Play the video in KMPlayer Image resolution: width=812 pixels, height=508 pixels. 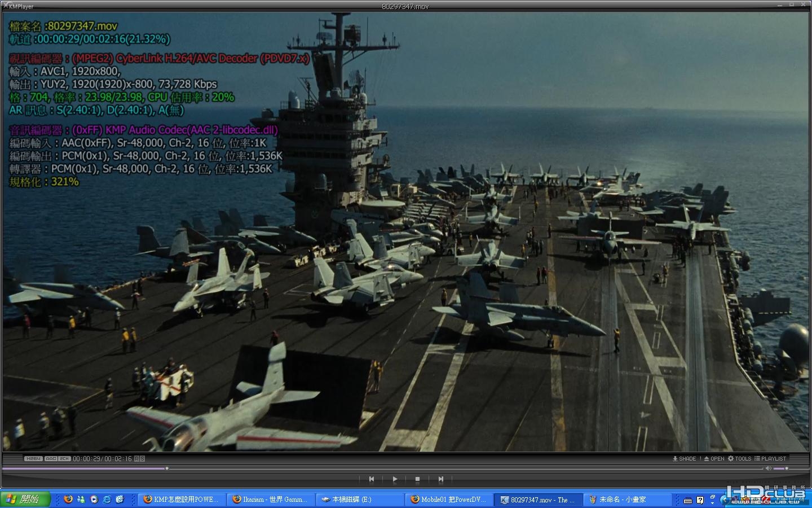tap(395, 479)
